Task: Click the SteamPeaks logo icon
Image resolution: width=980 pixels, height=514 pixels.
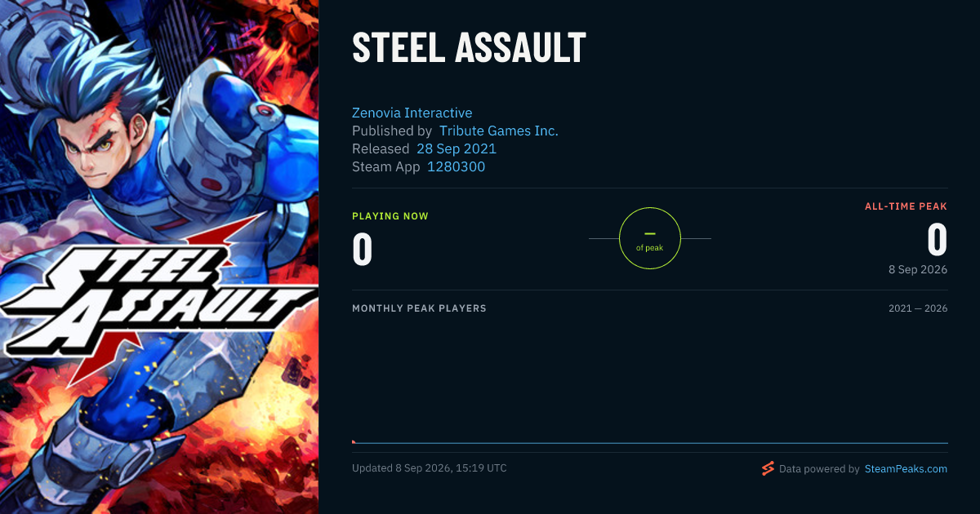Action: 768,468
